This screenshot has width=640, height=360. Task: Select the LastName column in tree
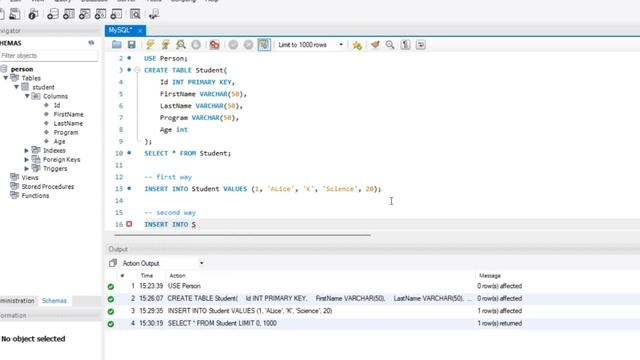click(x=68, y=123)
